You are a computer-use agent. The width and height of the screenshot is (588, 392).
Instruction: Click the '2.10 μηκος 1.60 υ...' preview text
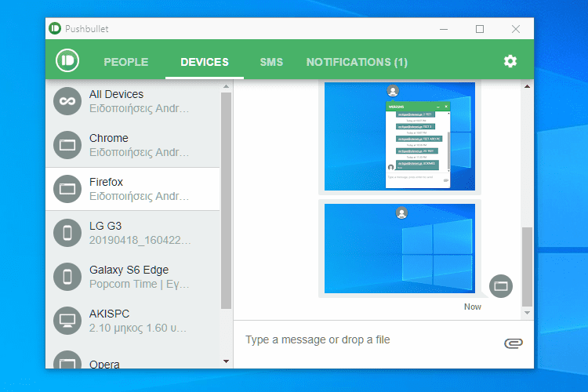pos(138,328)
